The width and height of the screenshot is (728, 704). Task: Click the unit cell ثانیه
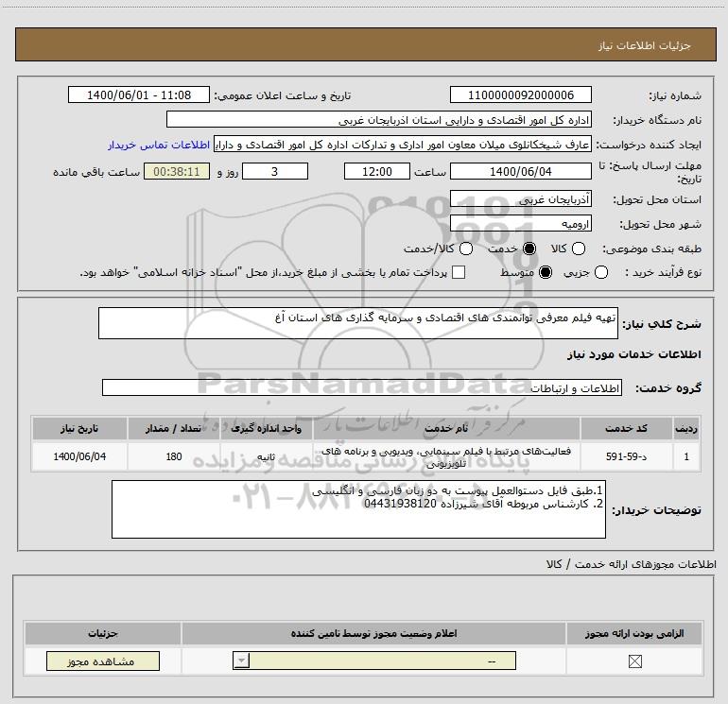point(267,456)
